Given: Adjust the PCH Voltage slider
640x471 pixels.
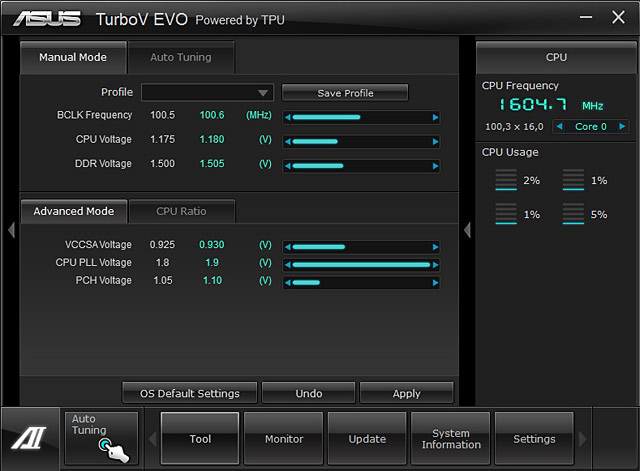Looking at the screenshot, I should 361,282.
